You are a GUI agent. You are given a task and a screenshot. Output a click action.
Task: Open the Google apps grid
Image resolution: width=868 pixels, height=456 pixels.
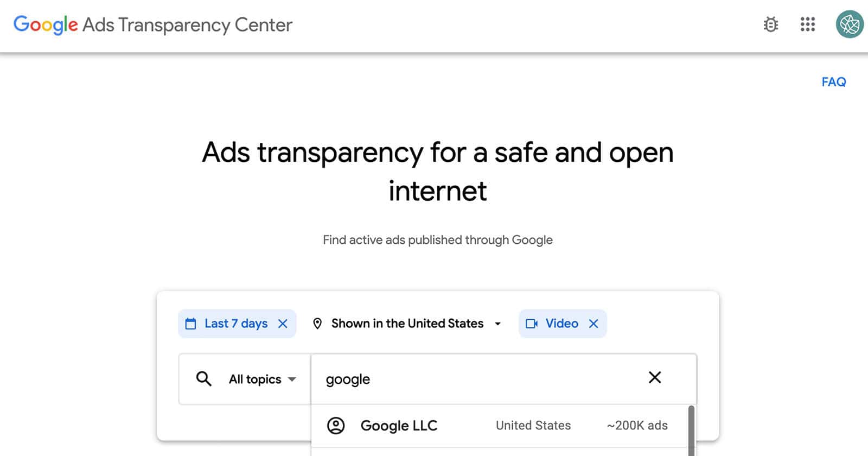pyautogui.click(x=808, y=25)
